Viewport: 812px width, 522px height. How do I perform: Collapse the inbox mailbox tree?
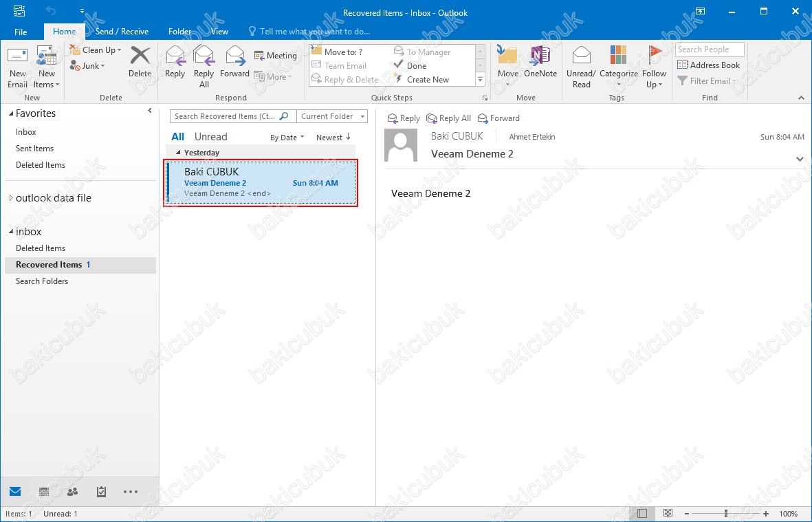(11, 232)
